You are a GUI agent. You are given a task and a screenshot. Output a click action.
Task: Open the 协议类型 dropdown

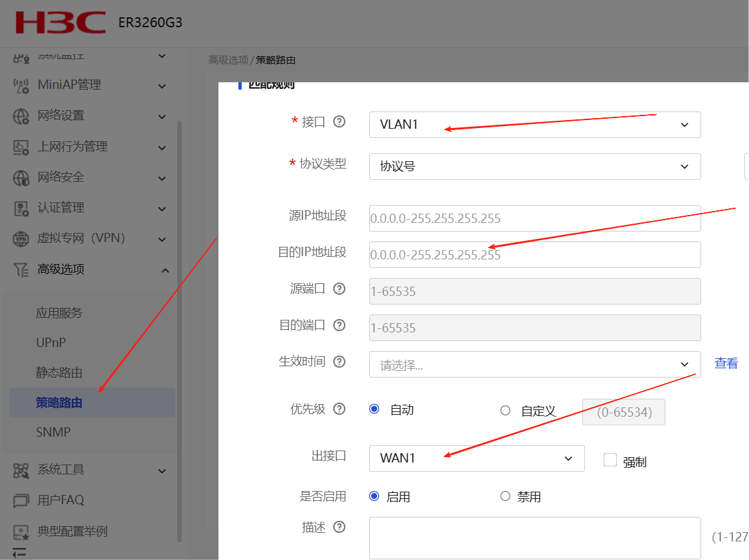pos(535,167)
